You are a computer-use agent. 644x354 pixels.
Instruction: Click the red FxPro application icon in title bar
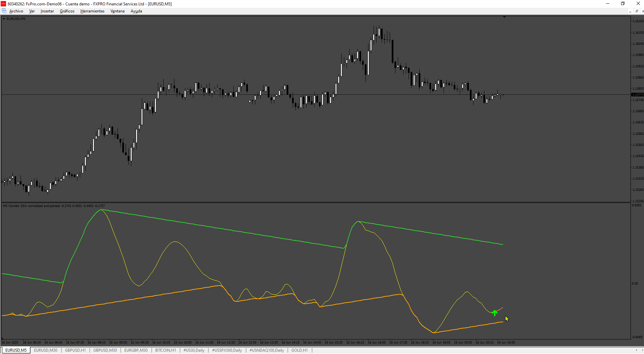click(3, 4)
